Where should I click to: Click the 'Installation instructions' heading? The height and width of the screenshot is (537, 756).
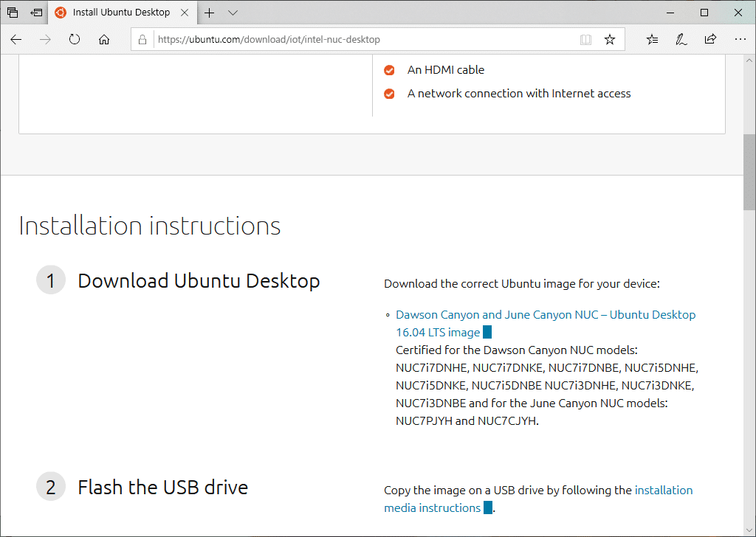pyautogui.click(x=149, y=226)
